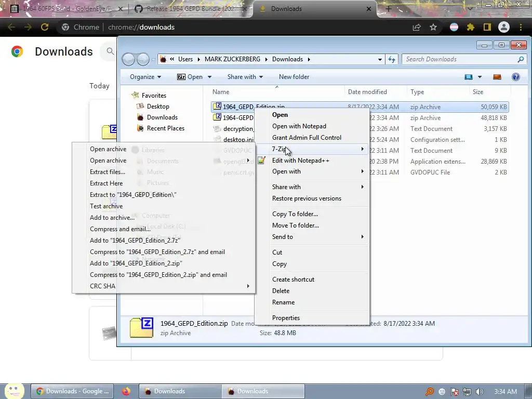Choose Extract Here from 7-Zip submenu
Screen dimensions: 532x399
(x=106, y=183)
